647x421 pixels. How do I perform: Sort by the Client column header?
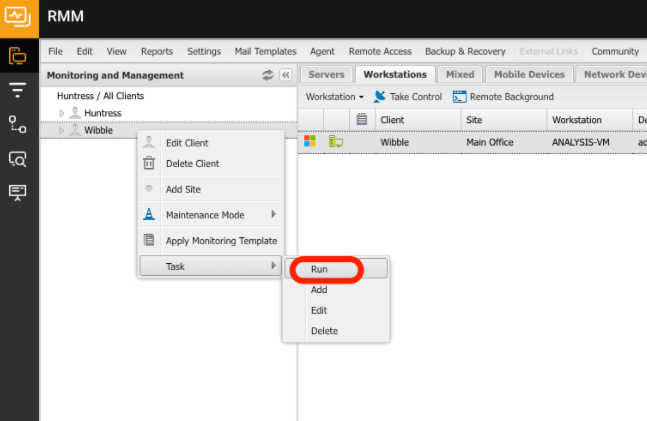click(x=418, y=120)
